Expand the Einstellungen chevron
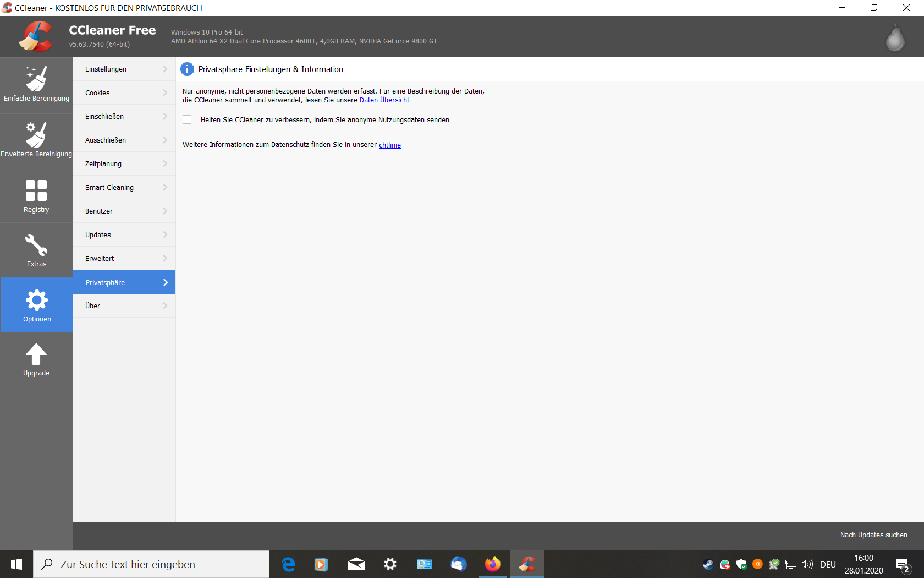This screenshot has height=578, width=924. [x=165, y=69]
